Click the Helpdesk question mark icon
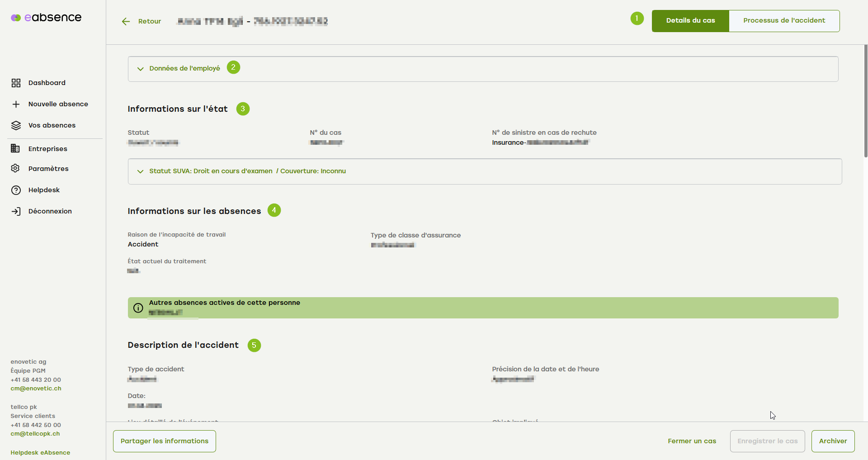This screenshot has width=868, height=460. 16,190
